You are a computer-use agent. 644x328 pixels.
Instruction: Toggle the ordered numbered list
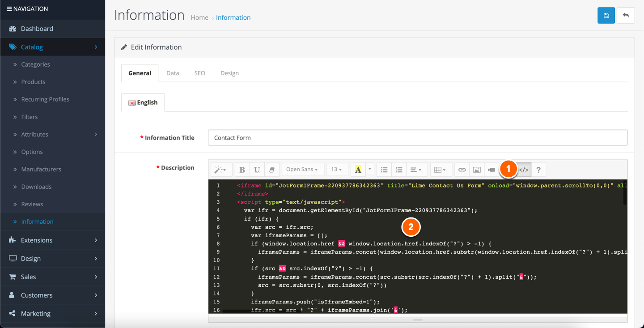pos(399,170)
